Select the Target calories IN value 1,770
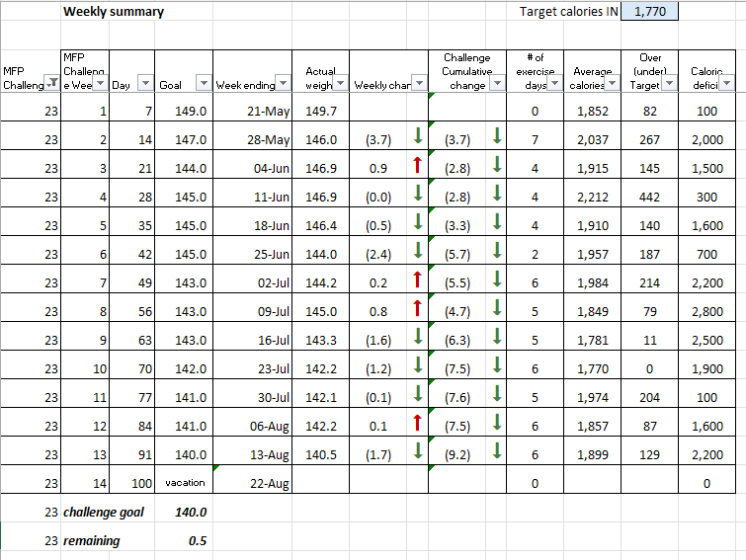746x560 pixels. (x=649, y=12)
